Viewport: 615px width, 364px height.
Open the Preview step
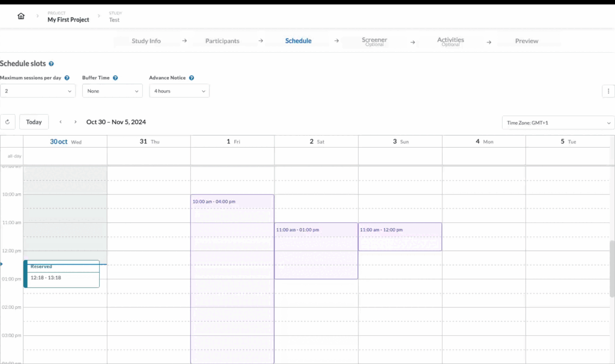[527, 41]
